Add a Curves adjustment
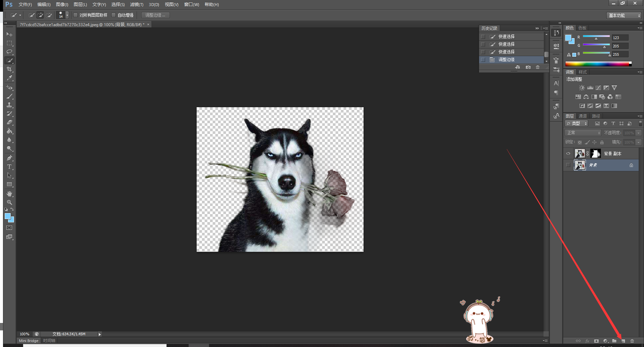The width and height of the screenshot is (644, 347). [x=598, y=88]
